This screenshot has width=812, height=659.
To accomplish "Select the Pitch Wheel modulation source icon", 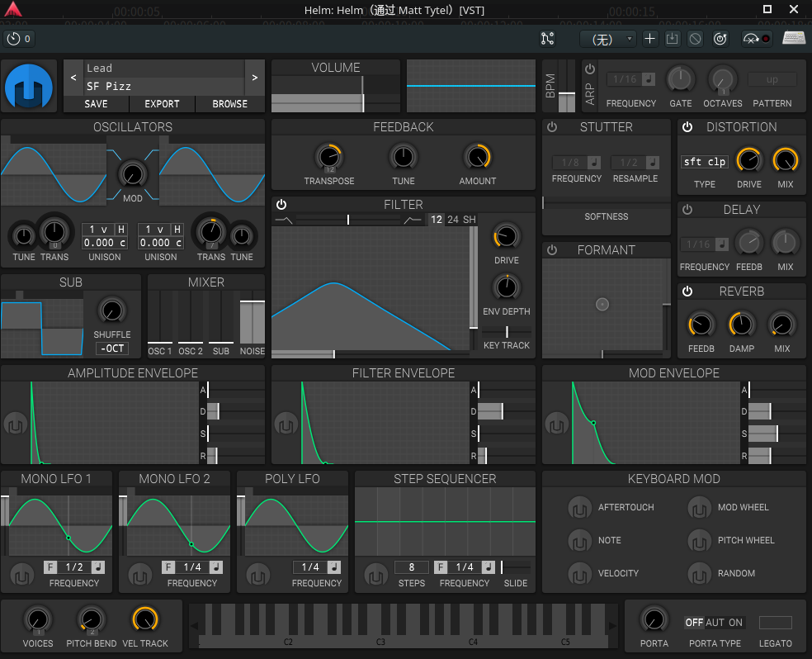I will tap(699, 541).
